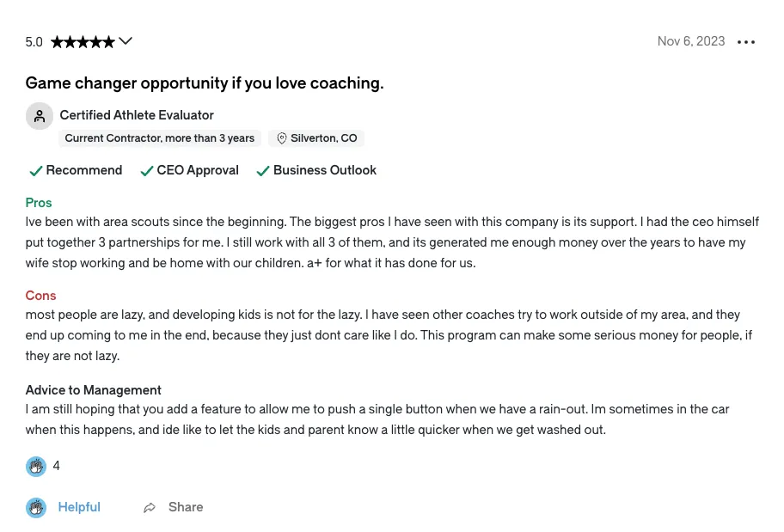Click the Certified Athlete Evaluator job title
This screenshot has height=532, width=784.
[137, 115]
